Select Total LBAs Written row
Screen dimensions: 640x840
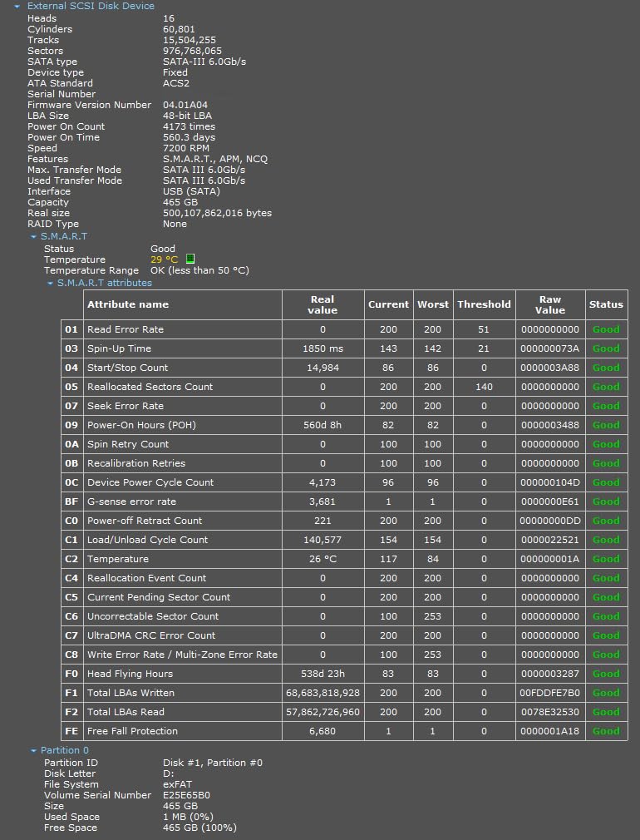344,693
